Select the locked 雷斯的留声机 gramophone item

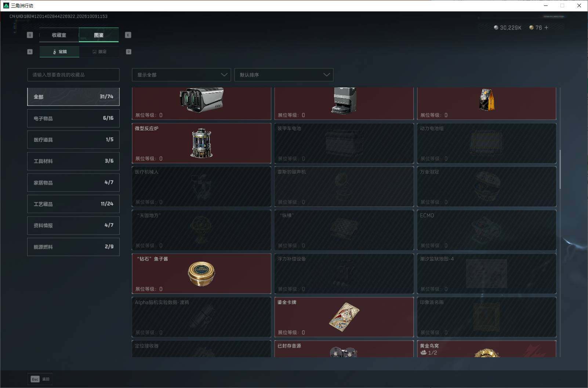click(x=344, y=187)
